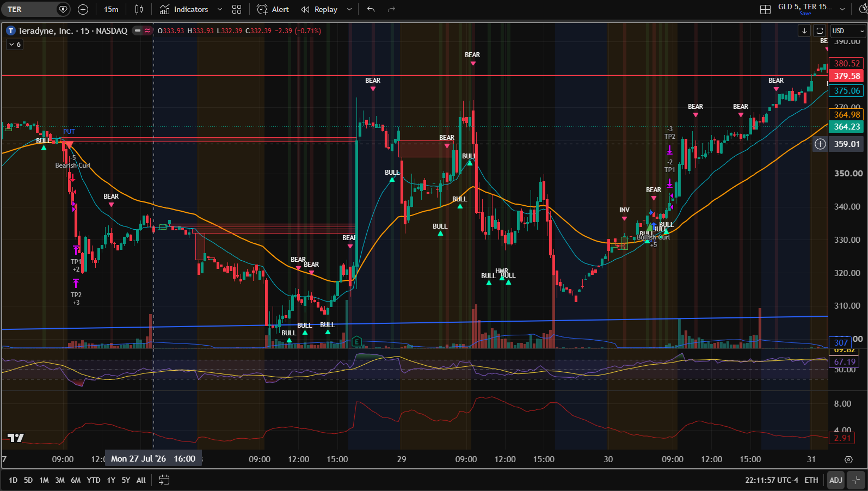
Task: Start bar Replay mode
Action: (x=319, y=9)
